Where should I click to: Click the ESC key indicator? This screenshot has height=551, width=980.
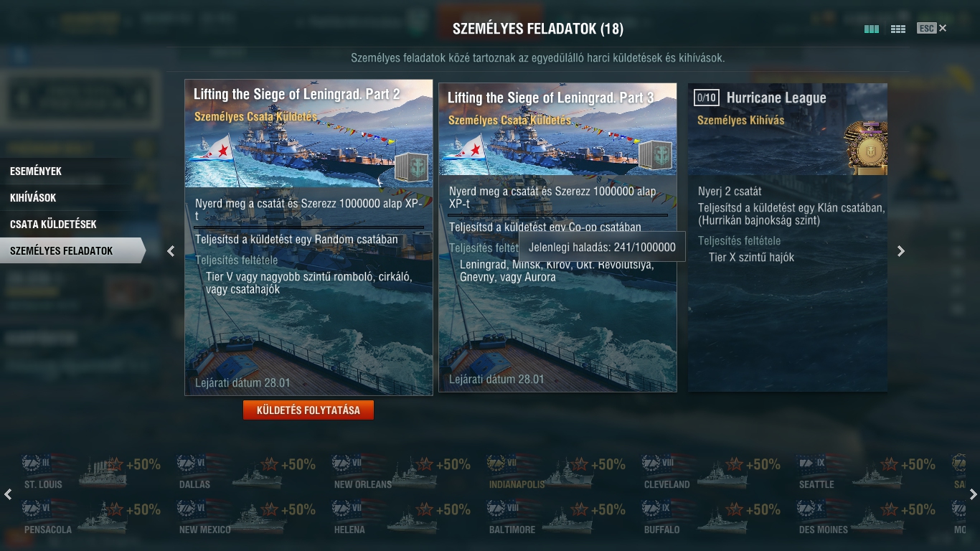pyautogui.click(x=926, y=28)
